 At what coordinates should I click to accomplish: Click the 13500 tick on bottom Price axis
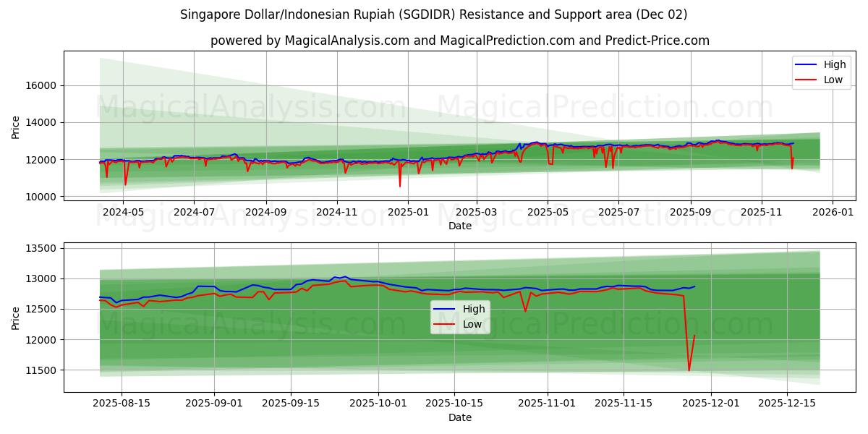tap(44, 248)
